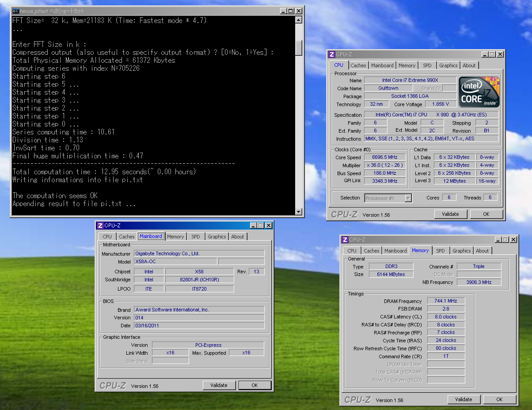
Task: Click OK in the Mainboard window
Action: point(255,385)
